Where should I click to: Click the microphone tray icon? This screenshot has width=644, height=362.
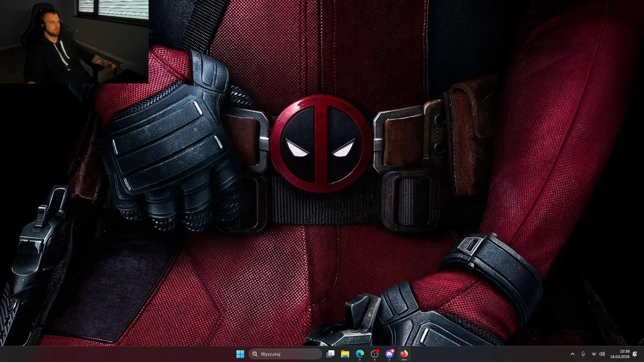tap(583, 354)
